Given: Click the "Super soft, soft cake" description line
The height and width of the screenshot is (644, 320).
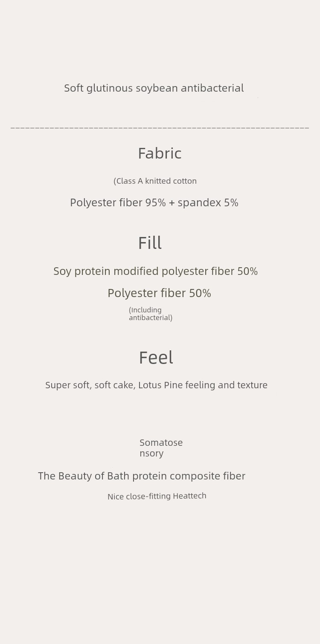Looking at the screenshot, I should (156, 385).
